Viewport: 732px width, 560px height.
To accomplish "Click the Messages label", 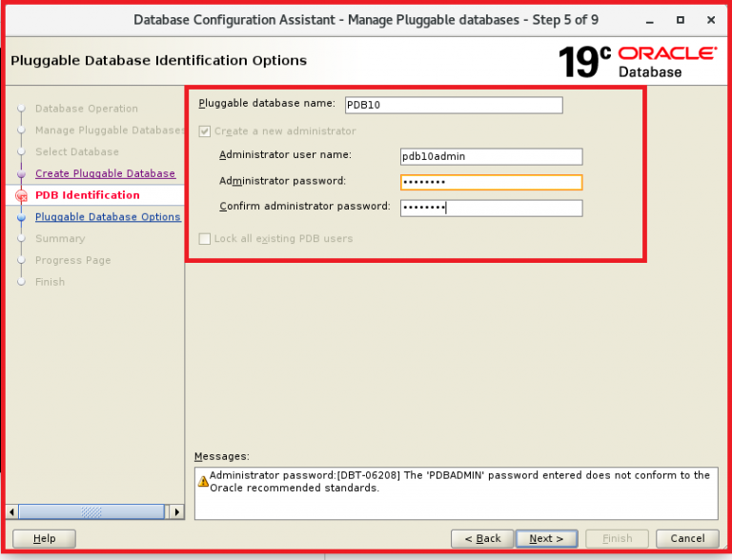I will (x=222, y=456).
